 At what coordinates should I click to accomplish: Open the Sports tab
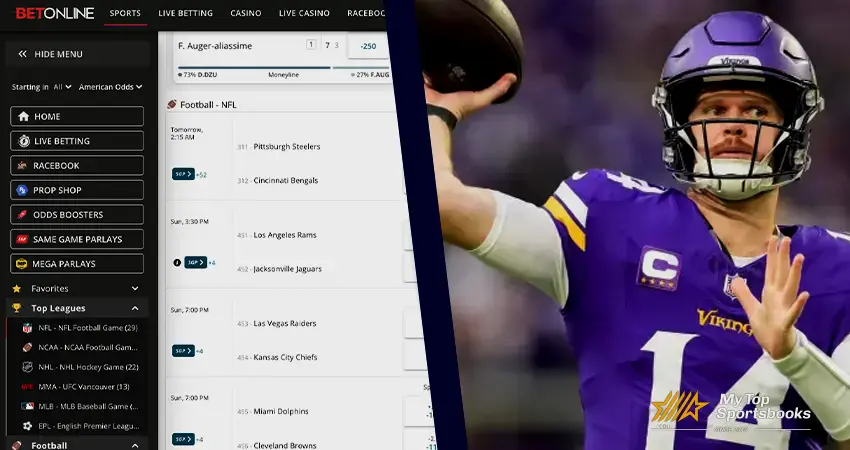click(x=125, y=13)
